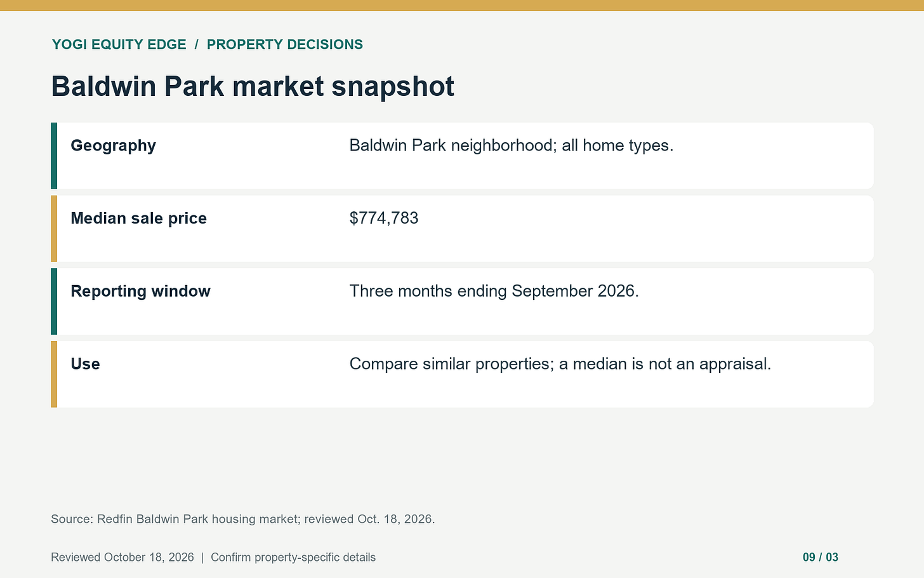
Task: Click the Confirm property-specific details footer note
Action: [293, 557]
